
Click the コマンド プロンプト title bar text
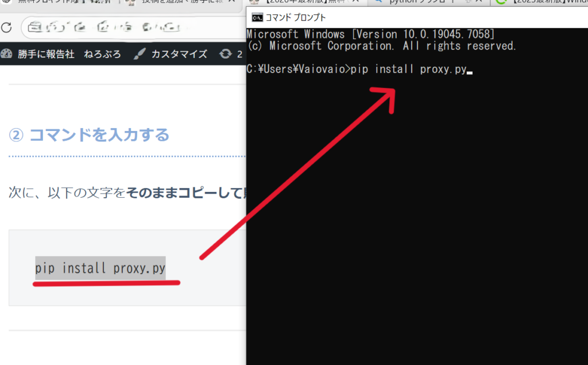coord(296,17)
